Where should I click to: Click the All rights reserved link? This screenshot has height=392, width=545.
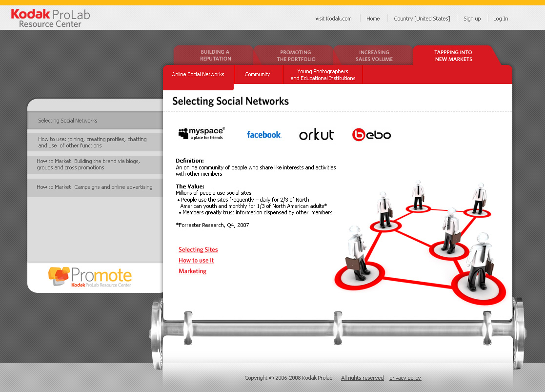click(x=363, y=378)
